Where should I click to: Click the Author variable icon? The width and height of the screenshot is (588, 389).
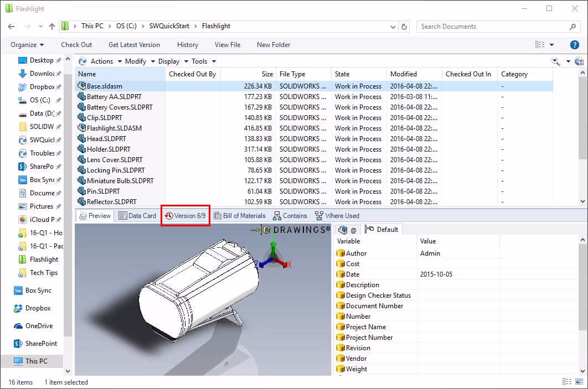pos(341,253)
